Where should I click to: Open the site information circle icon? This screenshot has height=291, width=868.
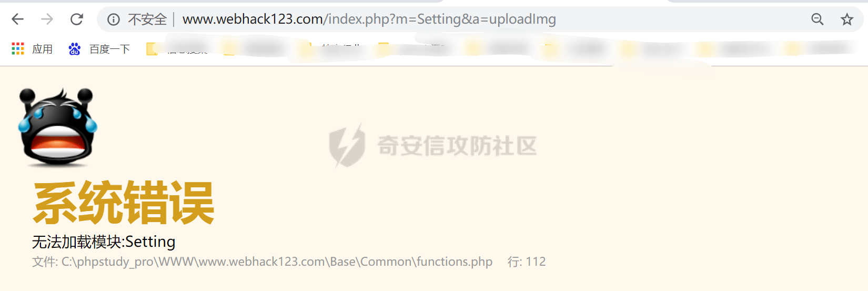[113, 19]
